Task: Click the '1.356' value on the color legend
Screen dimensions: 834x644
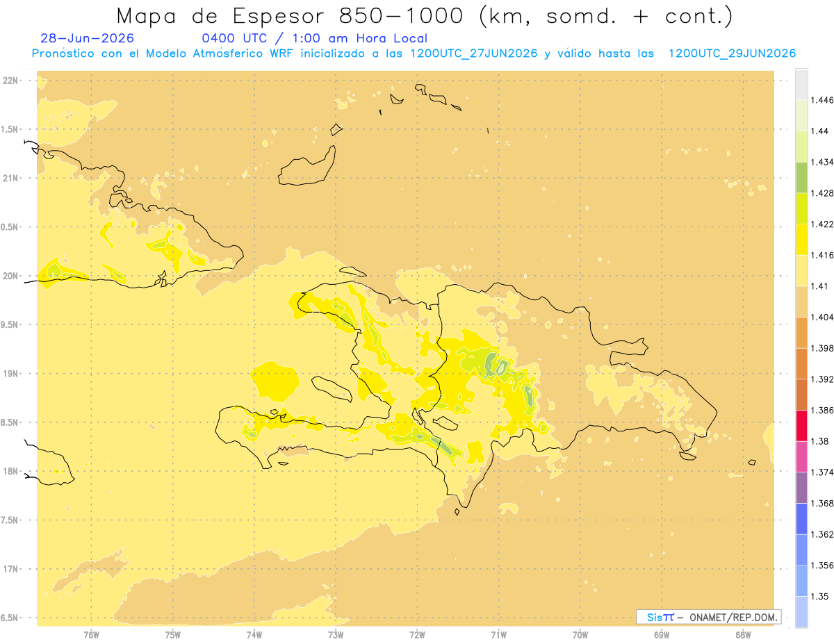Action: pos(823,565)
